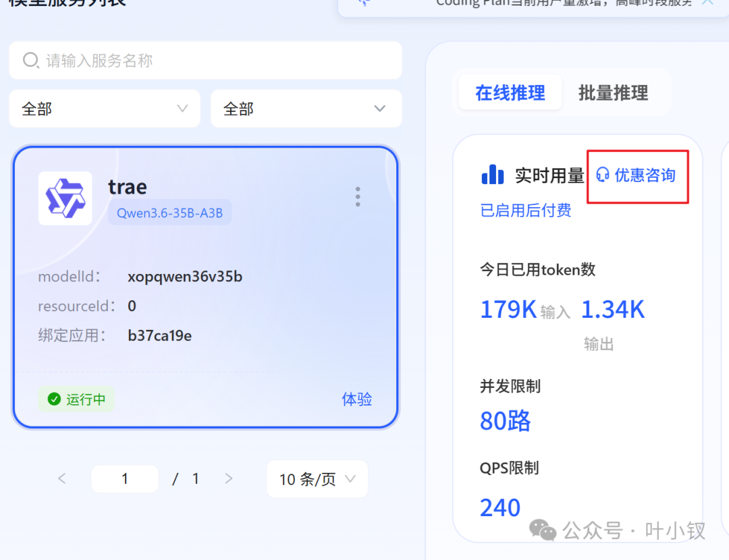
Task: Click the green running status check icon
Action: coord(55,399)
